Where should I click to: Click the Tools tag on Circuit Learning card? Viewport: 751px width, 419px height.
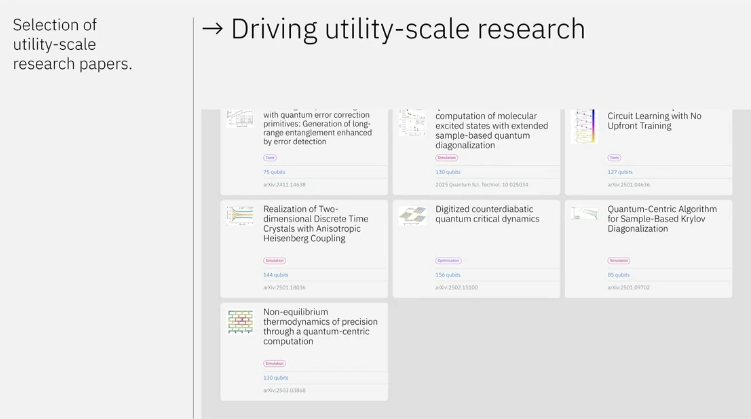coord(614,158)
